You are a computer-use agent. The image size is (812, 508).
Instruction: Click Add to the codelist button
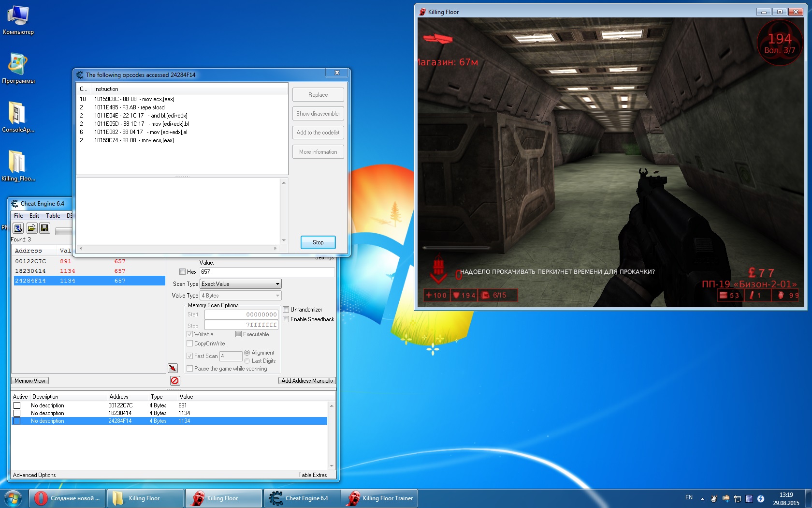click(318, 133)
